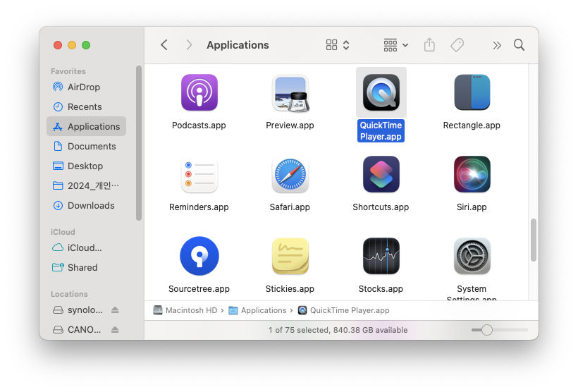Image resolution: width=578 pixels, height=392 pixels.
Task: Click the search magnifier icon
Action: pos(519,45)
